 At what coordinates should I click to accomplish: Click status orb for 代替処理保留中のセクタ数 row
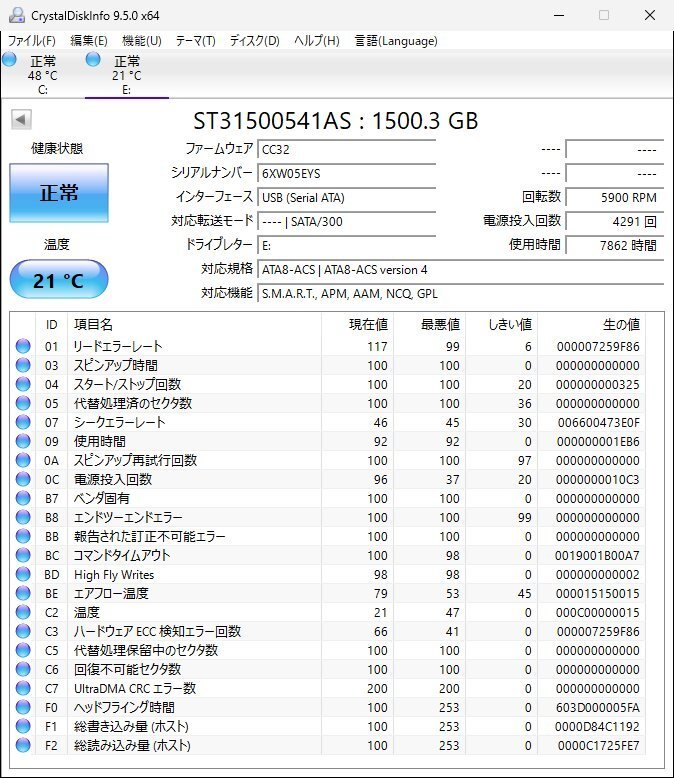tap(23, 650)
